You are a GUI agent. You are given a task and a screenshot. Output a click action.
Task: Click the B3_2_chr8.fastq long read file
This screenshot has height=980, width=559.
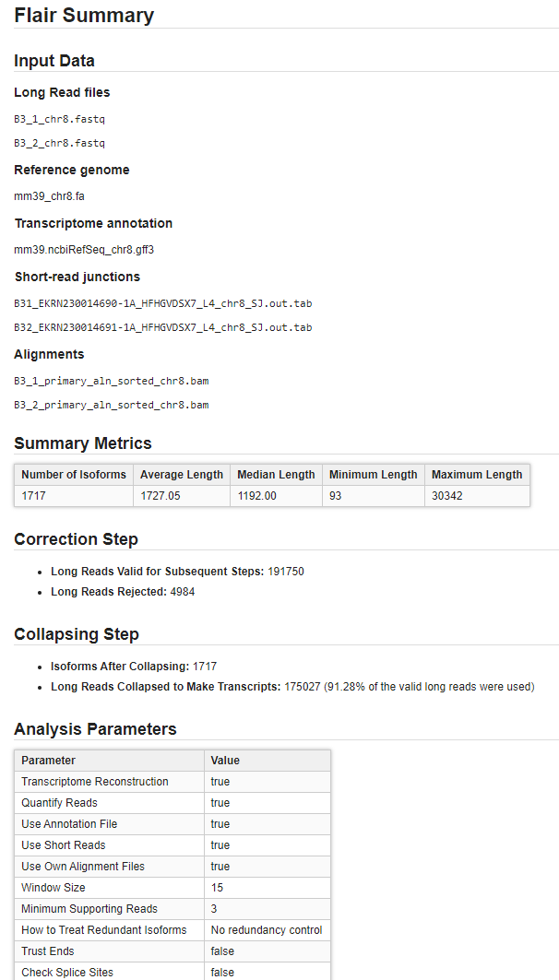(60, 143)
